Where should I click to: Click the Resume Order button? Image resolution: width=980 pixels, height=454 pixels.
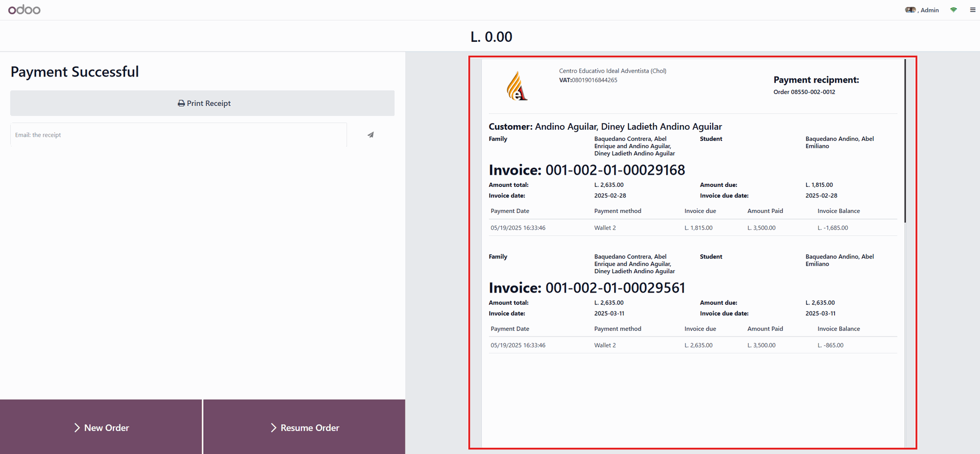(x=304, y=427)
